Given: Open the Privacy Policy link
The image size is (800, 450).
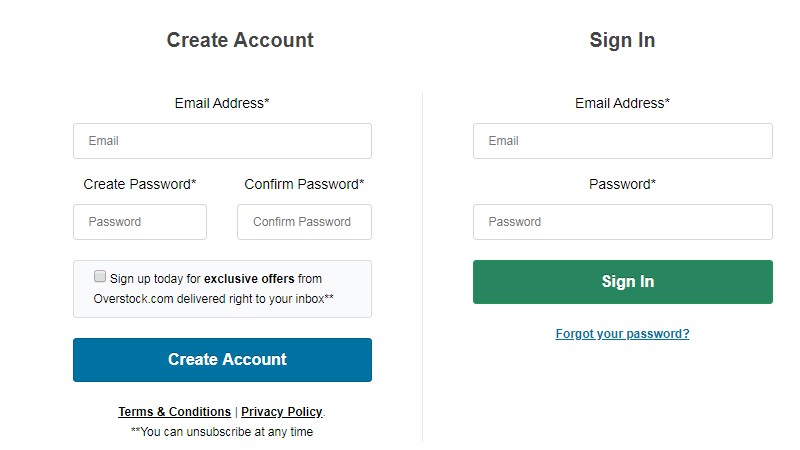Looking at the screenshot, I should pyautogui.click(x=281, y=412).
